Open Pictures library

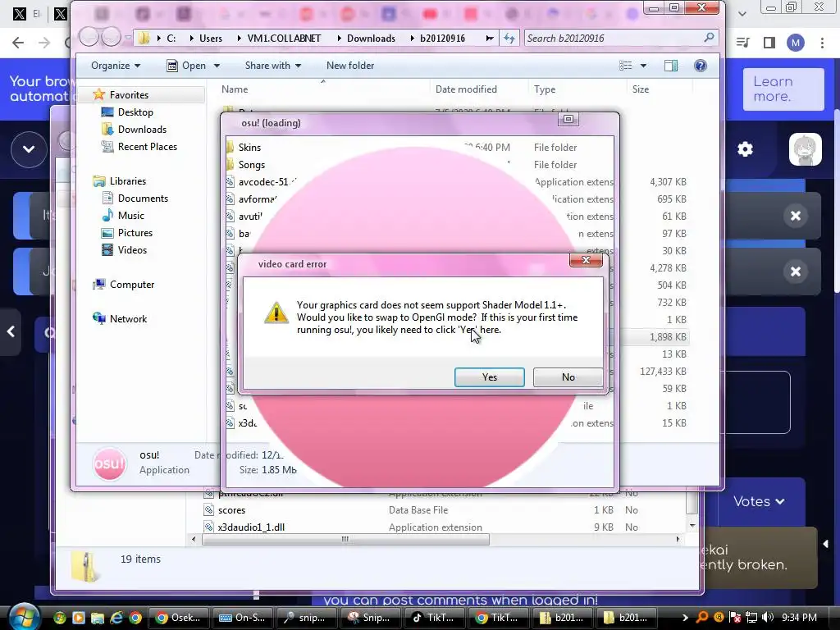[x=135, y=232]
